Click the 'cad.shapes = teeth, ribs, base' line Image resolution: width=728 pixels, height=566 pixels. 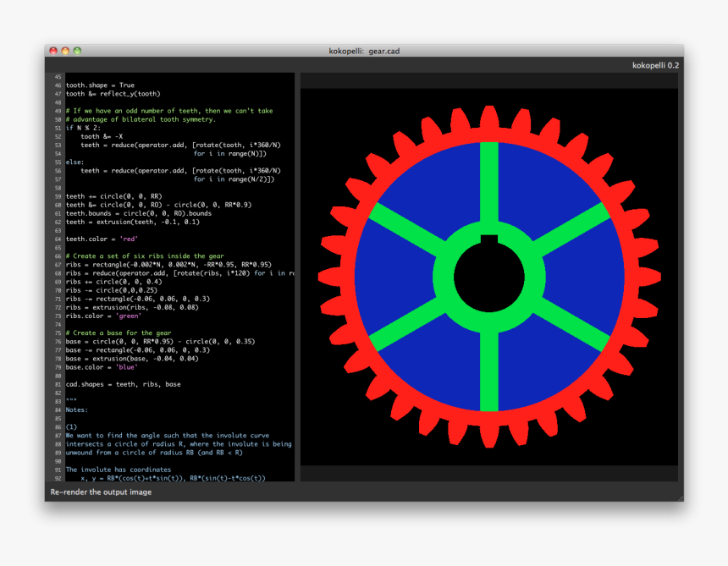(123, 384)
